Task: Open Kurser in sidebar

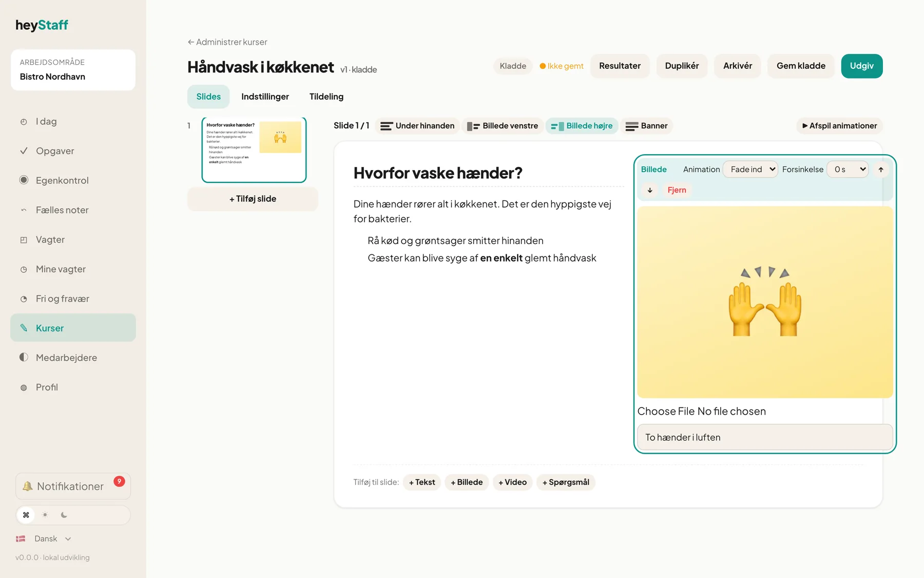Action: [73, 328]
